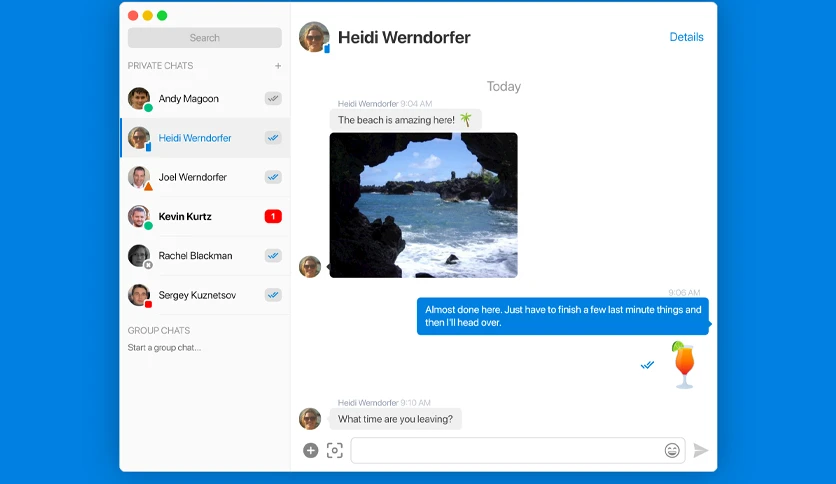Click Andy Magoon's avatar in chat list
This screenshot has height=484, width=836.
[139, 99]
